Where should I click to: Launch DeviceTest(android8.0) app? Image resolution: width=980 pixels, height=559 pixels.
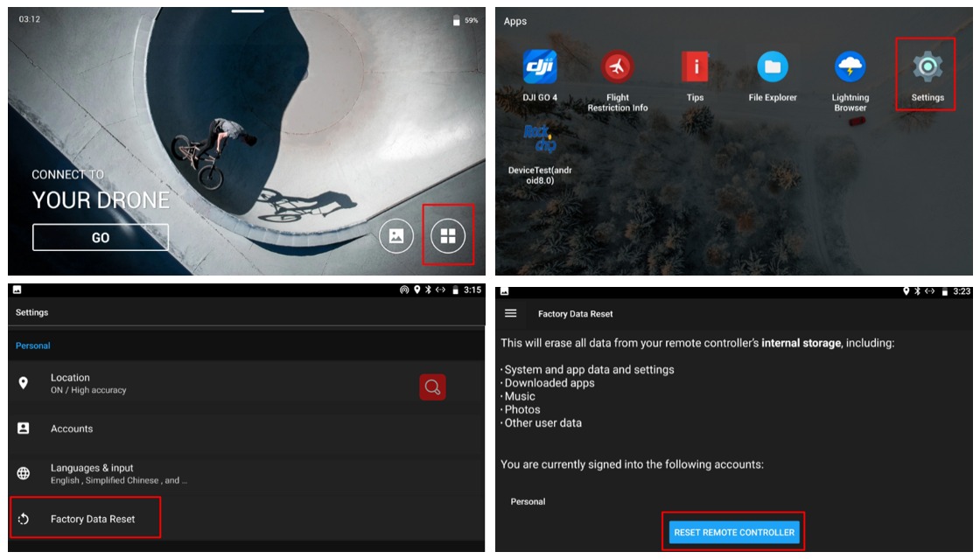(x=541, y=144)
